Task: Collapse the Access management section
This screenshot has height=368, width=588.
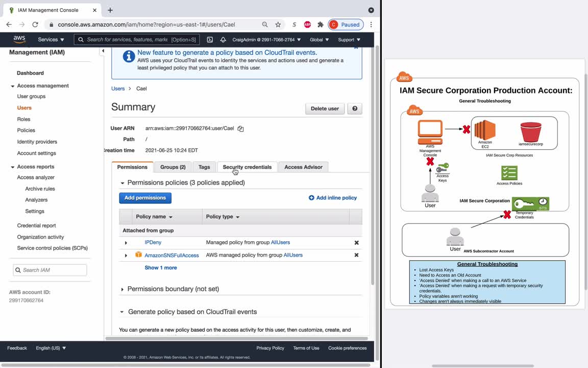Action: point(12,86)
